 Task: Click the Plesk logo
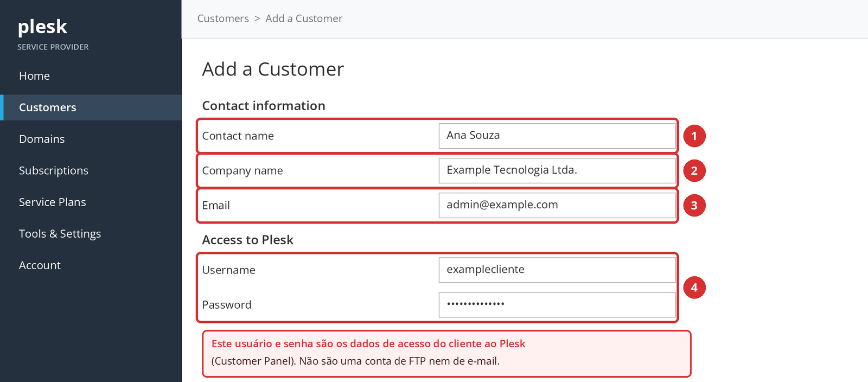42,27
